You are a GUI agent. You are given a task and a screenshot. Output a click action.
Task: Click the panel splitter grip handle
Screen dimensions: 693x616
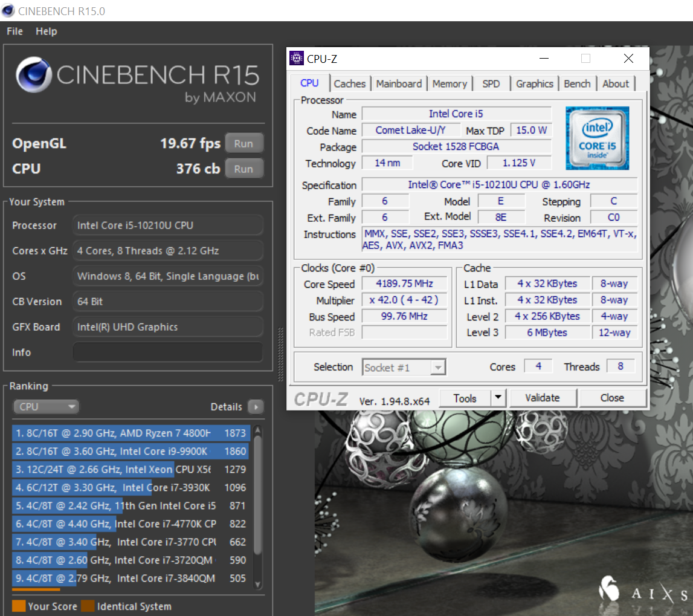pyautogui.click(x=280, y=354)
